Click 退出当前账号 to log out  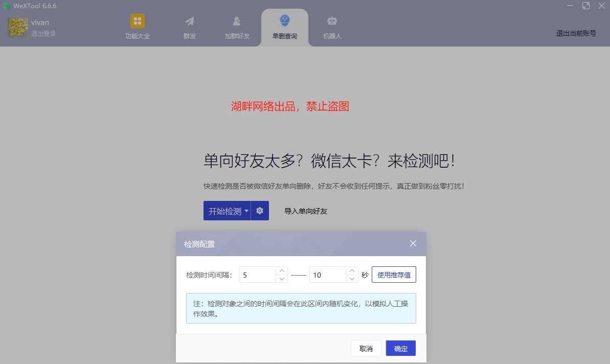tap(575, 33)
